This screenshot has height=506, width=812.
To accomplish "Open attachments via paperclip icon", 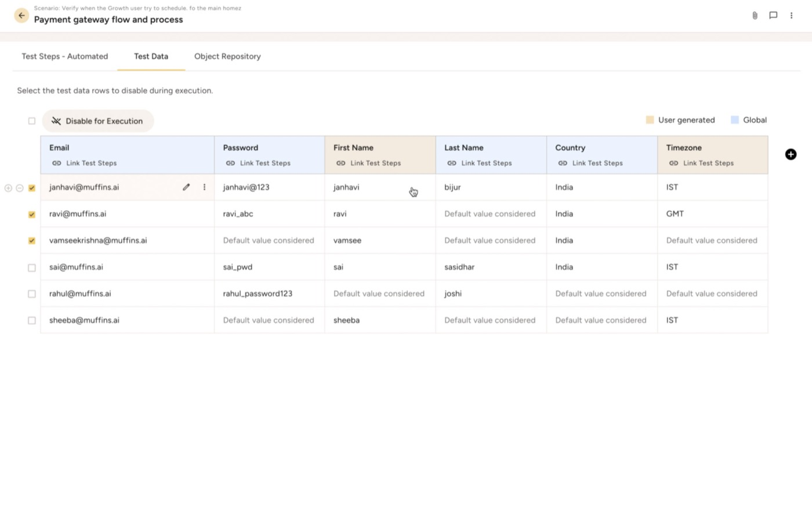I will click(x=755, y=16).
